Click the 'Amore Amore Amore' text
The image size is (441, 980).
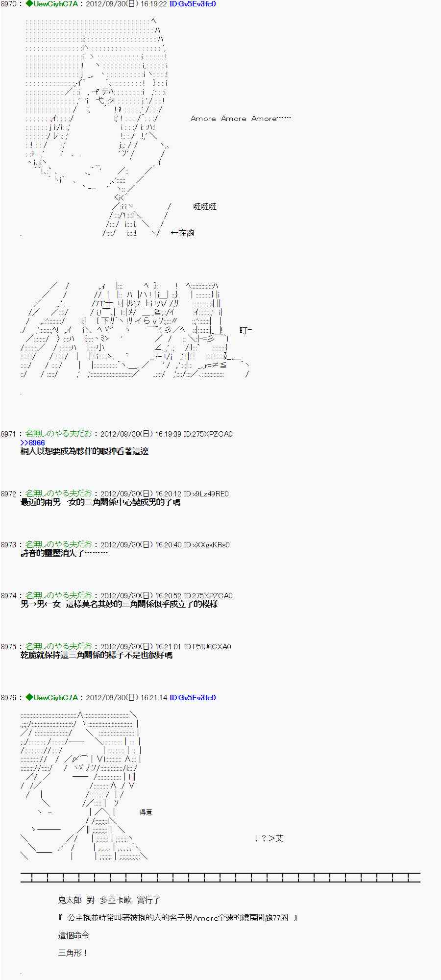click(240, 119)
